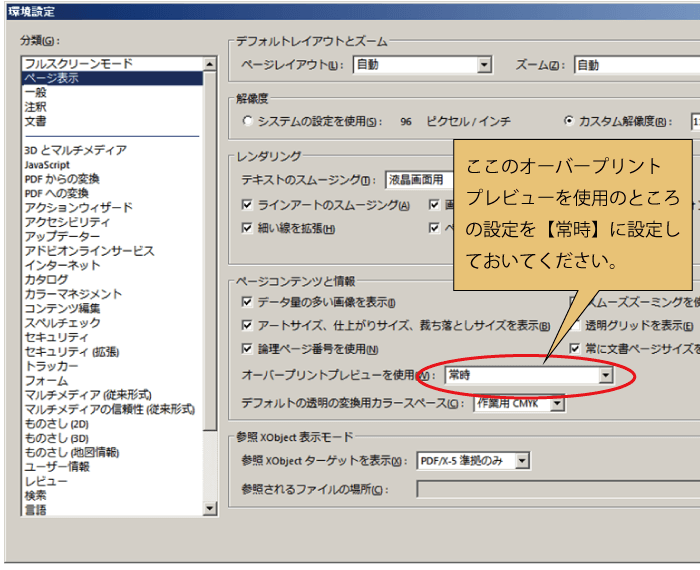Uncheck 細い線を拡張 checkbox
The height and width of the screenshot is (570, 700).
pos(248,228)
